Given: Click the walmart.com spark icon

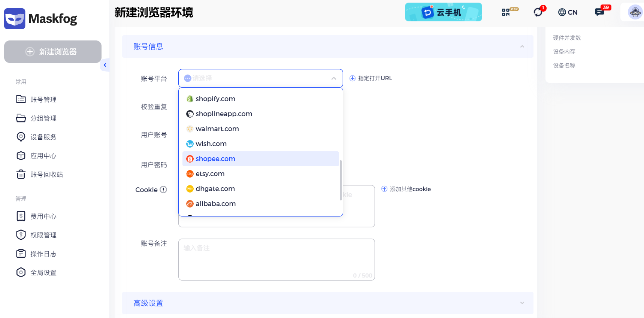Looking at the screenshot, I should (190, 129).
